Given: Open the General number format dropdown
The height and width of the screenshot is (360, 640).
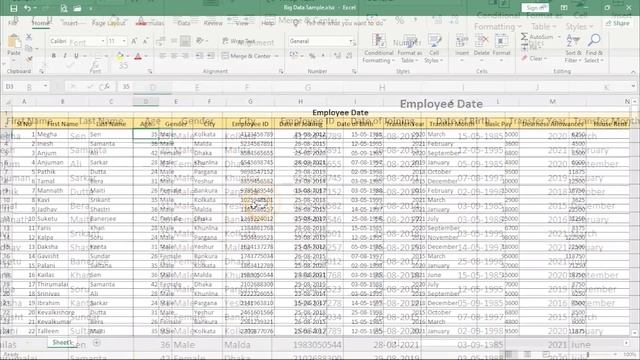Looking at the screenshot, I should [351, 41].
